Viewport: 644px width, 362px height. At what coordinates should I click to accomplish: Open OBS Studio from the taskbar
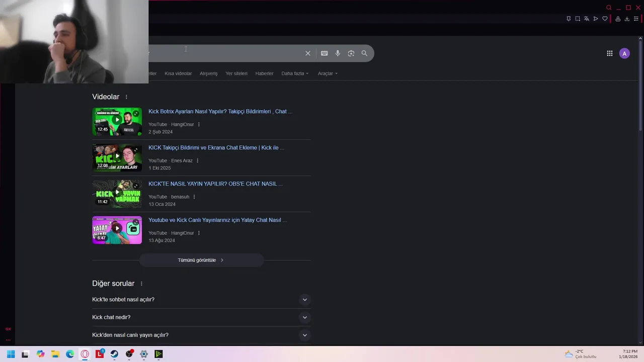pyautogui.click(x=129, y=354)
